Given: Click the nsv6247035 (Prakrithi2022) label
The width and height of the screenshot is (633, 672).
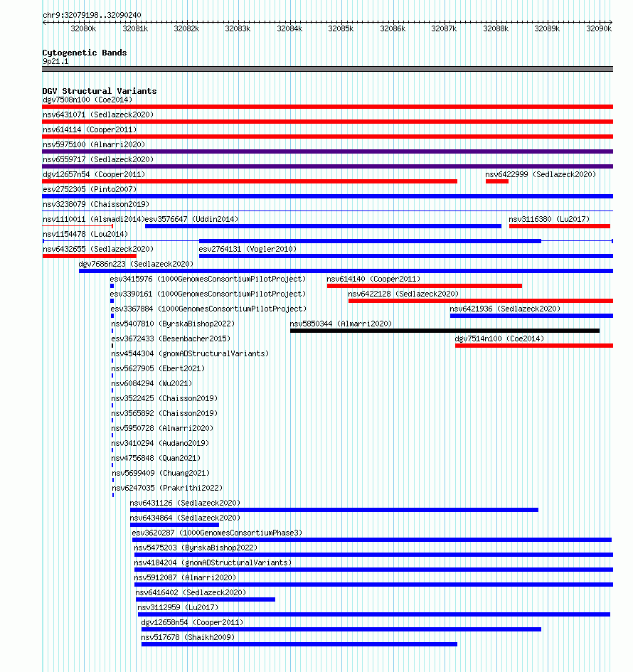Looking at the screenshot, I should coord(167,488).
